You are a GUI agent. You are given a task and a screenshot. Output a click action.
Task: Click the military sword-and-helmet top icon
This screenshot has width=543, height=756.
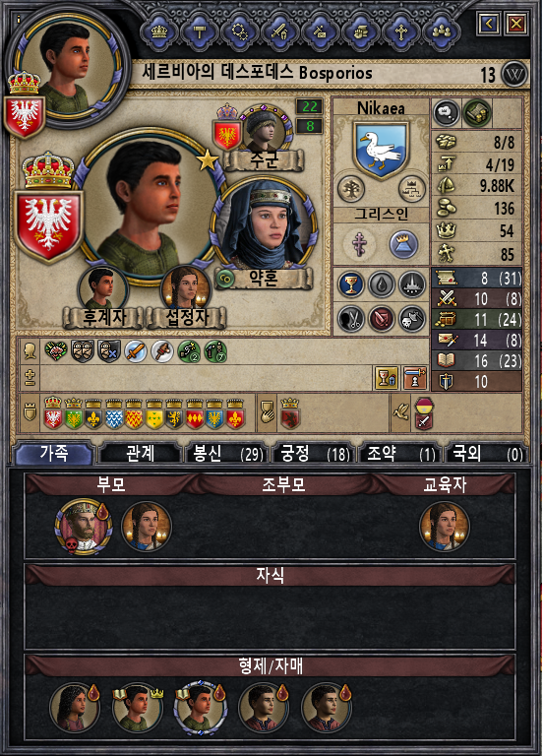tap(279, 31)
